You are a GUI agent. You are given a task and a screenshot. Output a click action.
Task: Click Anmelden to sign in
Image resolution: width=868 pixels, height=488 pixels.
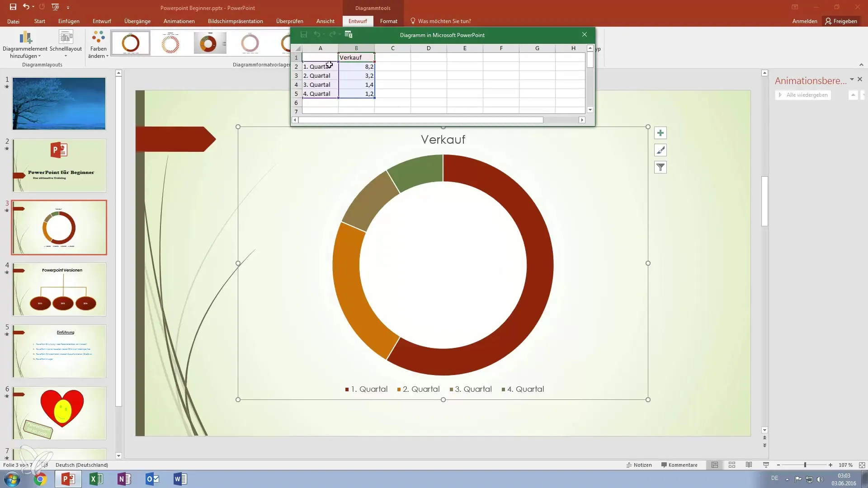(x=804, y=21)
